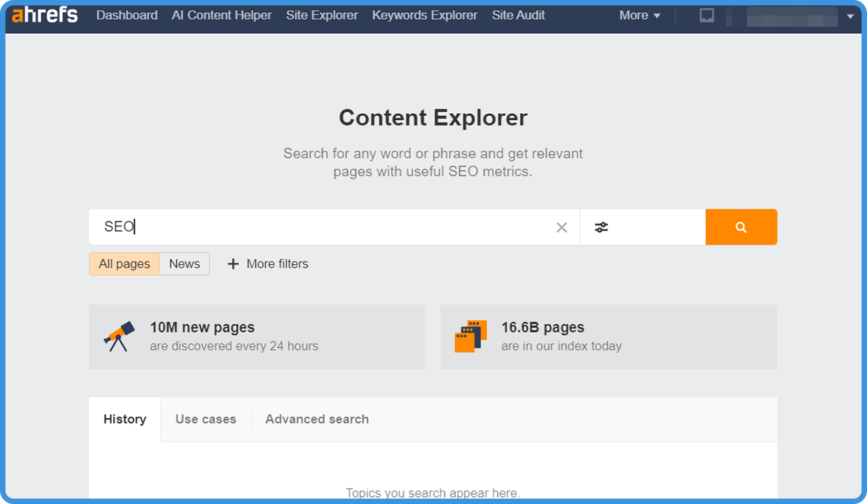Expand the More menu in navigation

(x=639, y=16)
